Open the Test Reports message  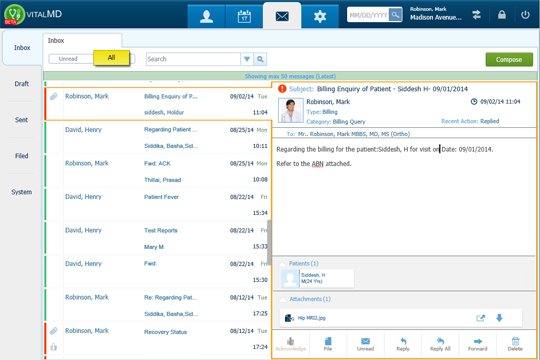158,238
